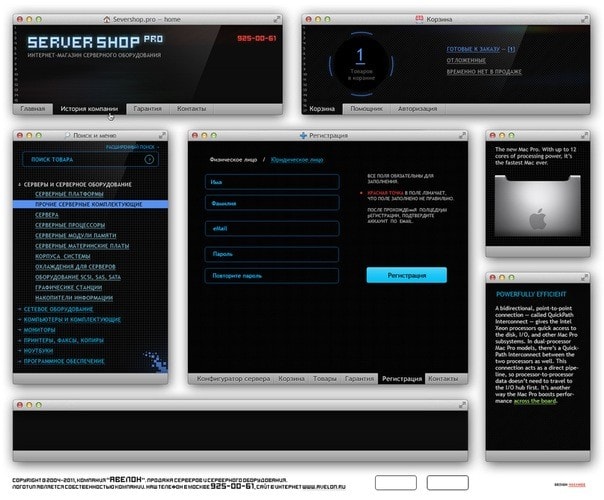The width and height of the screenshot is (604, 500).
Task: Open the Контакты tab in Severshop home window
Action: tap(191, 109)
